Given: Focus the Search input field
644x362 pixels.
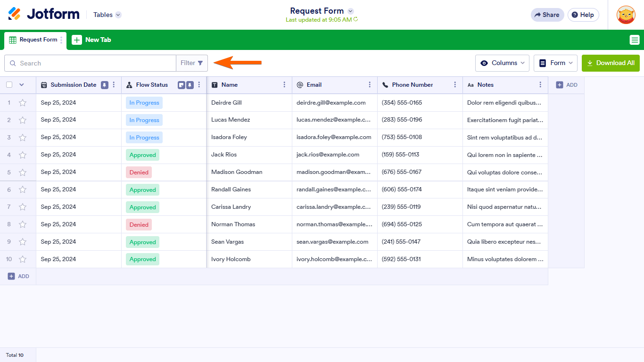Looking at the screenshot, I should [90, 63].
